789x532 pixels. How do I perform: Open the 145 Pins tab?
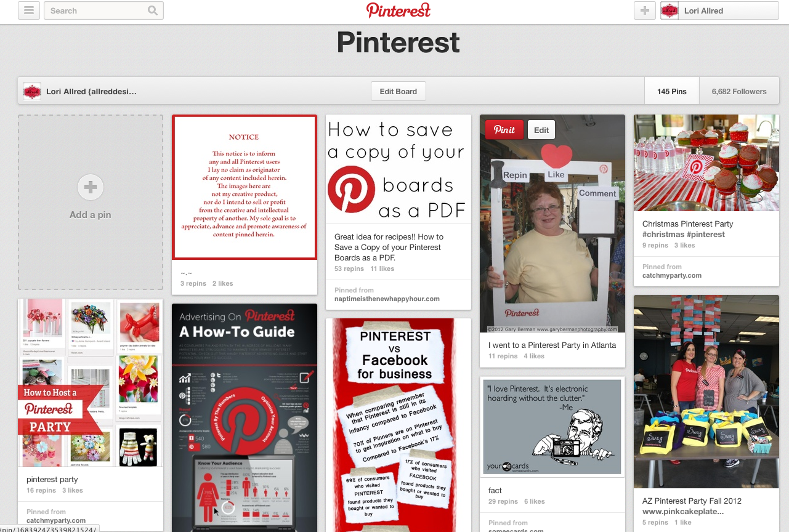(x=671, y=91)
